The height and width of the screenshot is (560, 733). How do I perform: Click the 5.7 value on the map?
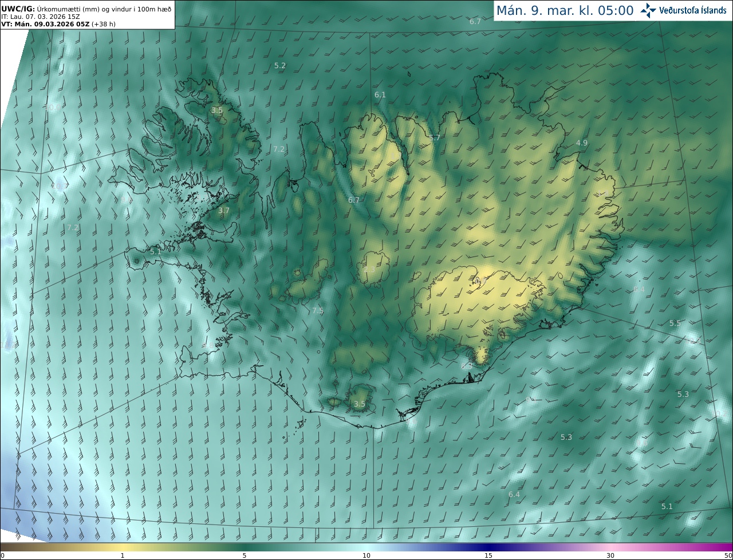pos(435,138)
